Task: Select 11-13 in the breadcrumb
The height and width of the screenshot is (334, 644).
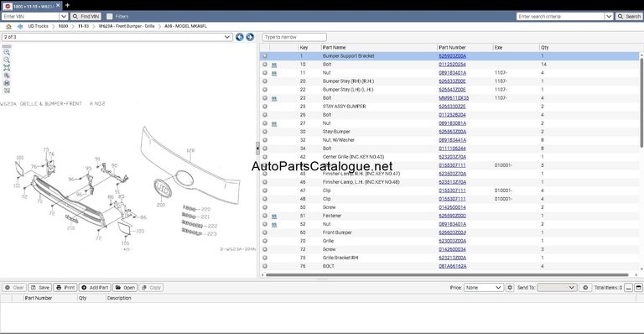Action: point(83,26)
